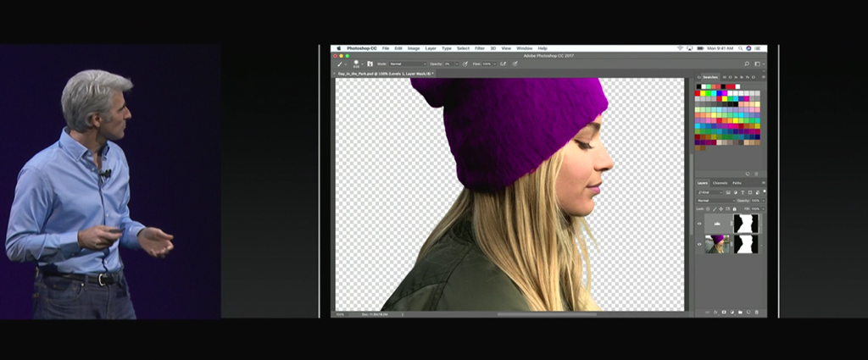
Task: Delete layer with the trash icon
Action: [x=756, y=313]
